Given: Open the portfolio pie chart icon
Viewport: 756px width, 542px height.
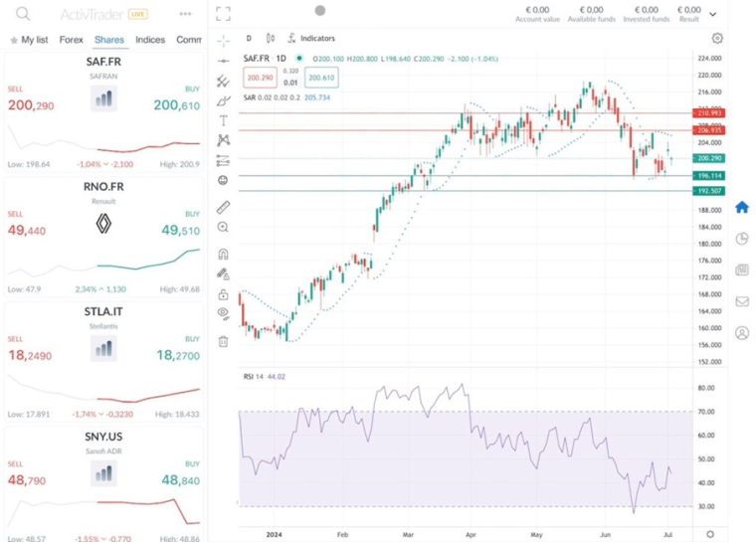Looking at the screenshot, I should coord(741,239).
